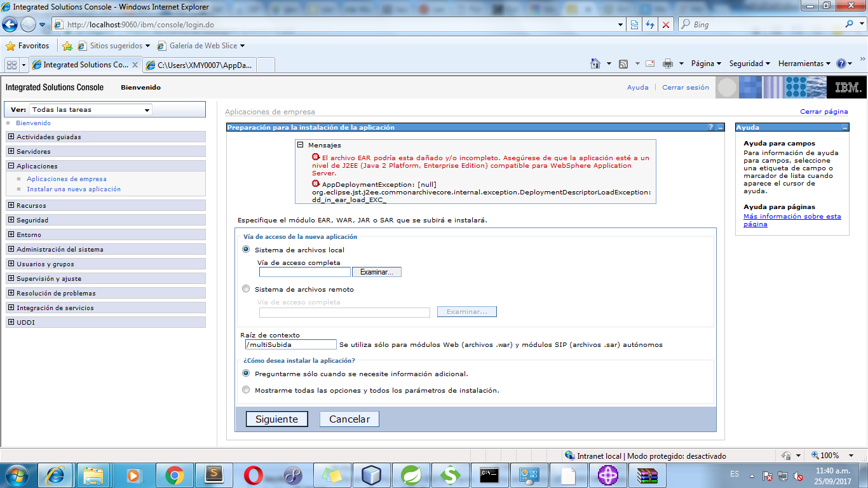Image resolution: width=868 pixels, height=488 pixels.
Task: Open the Seguridad browser menu
Action: pos(749,64)
